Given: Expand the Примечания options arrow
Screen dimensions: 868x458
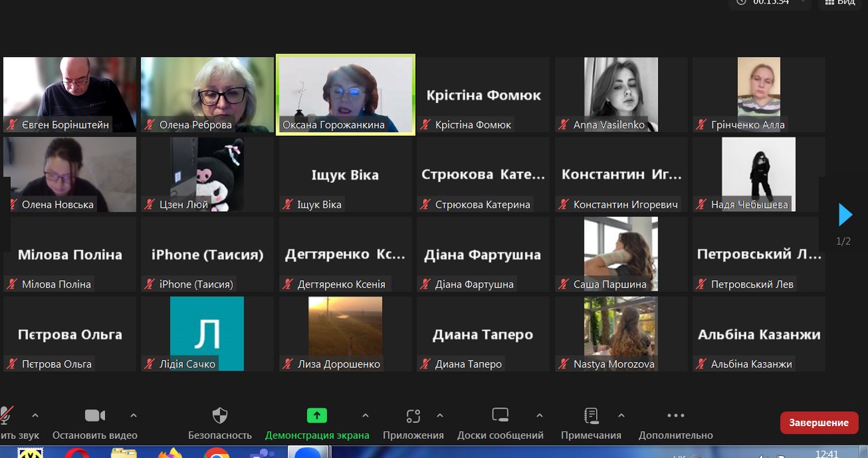Looking at the screenshot, I should point(621,415).
